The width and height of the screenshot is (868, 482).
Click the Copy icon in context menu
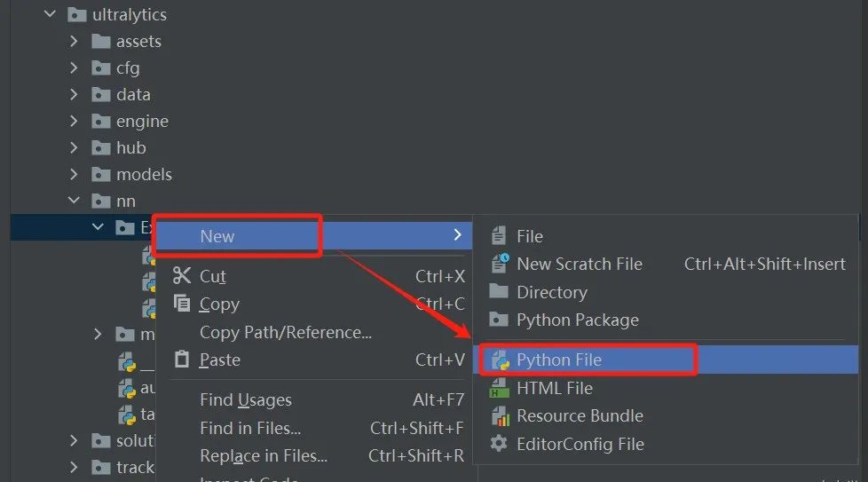pos(182,304)
